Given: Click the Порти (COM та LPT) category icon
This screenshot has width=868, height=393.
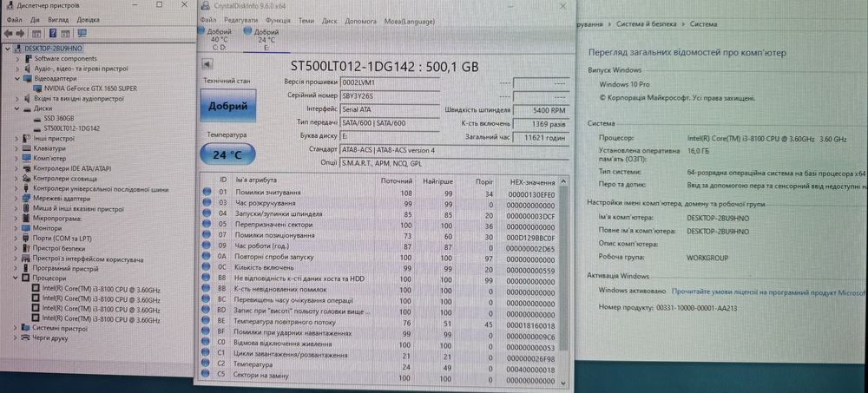Looking at the screenshot, I should (x=27, y=239).
